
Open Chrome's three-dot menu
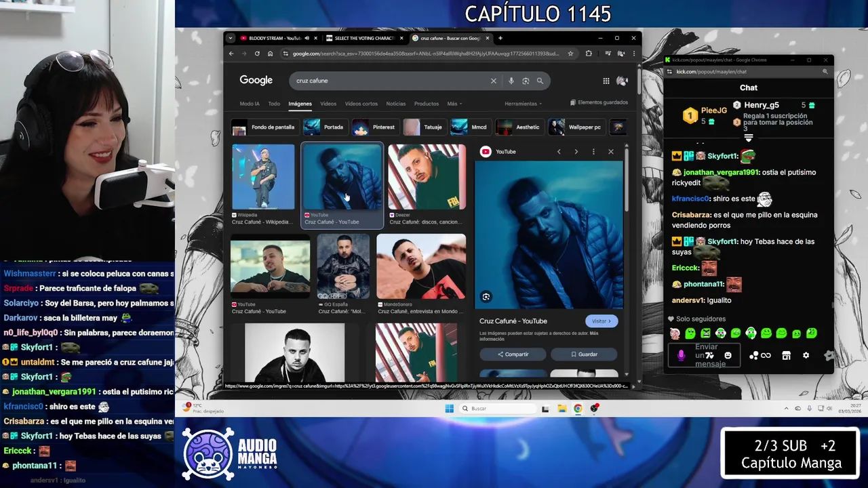click(x=634, y=54)
